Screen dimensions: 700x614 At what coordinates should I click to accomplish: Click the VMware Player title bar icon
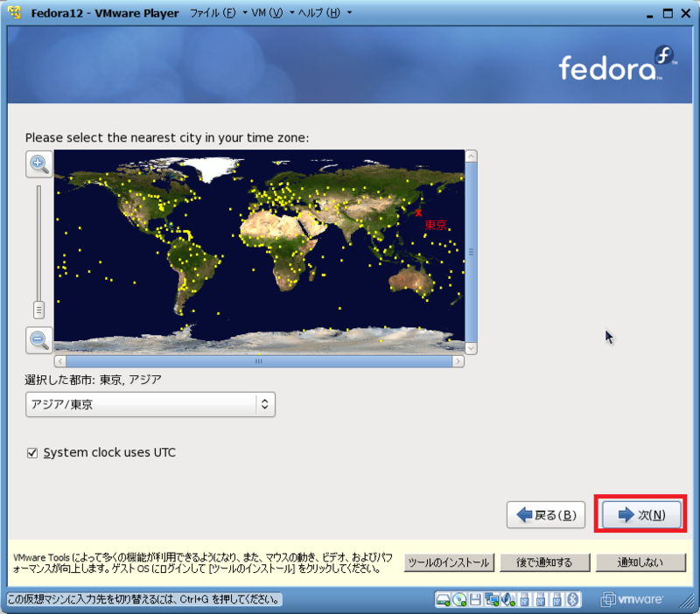(15, 13)
